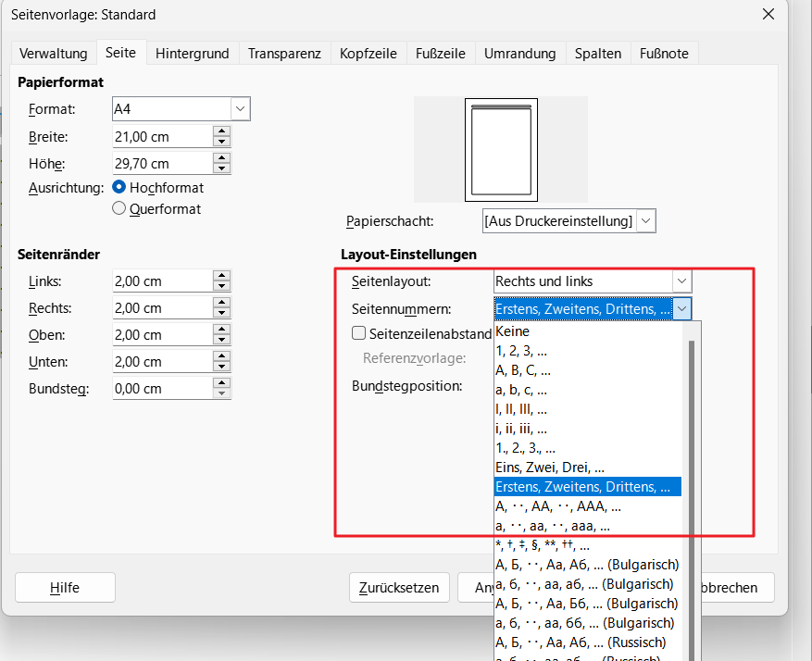The image size is (812, 661).
Task: Increase the Breite value with up arrow
Action: 221,131
